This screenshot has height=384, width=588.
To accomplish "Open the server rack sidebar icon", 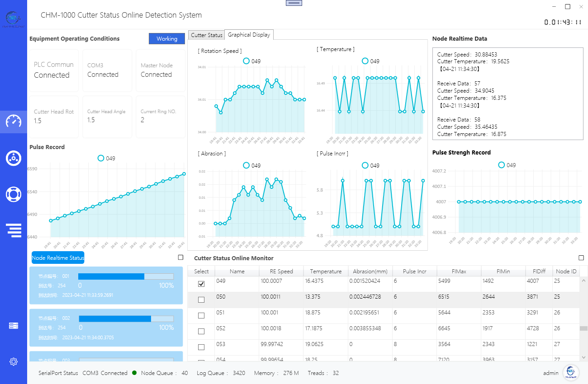I will [14, 326].
